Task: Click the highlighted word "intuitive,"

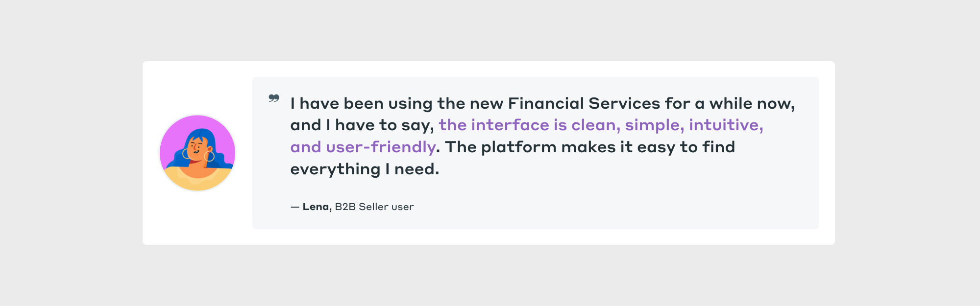Action: click(x=726, y=125)
